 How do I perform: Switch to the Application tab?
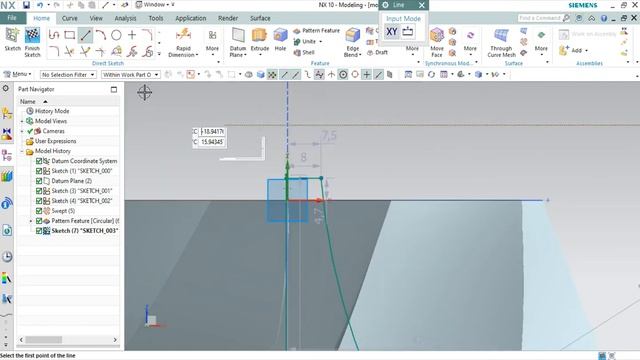tap(191, 18)
